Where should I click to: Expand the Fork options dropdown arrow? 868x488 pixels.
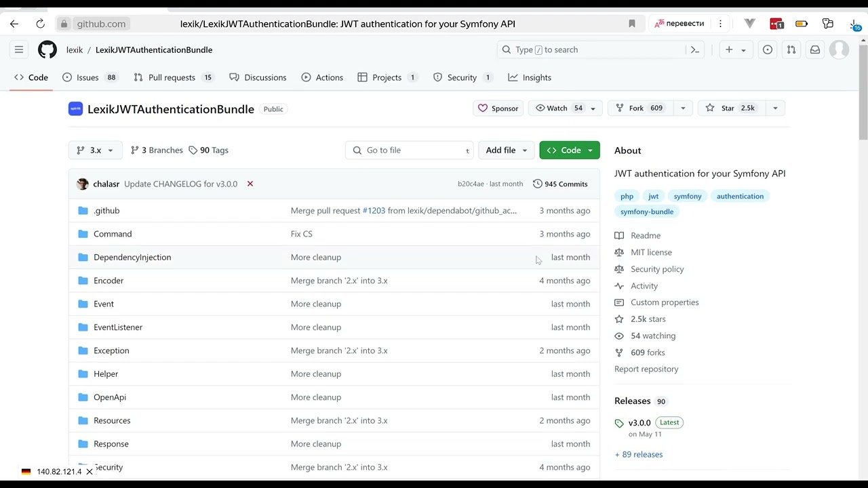[684, 108]
